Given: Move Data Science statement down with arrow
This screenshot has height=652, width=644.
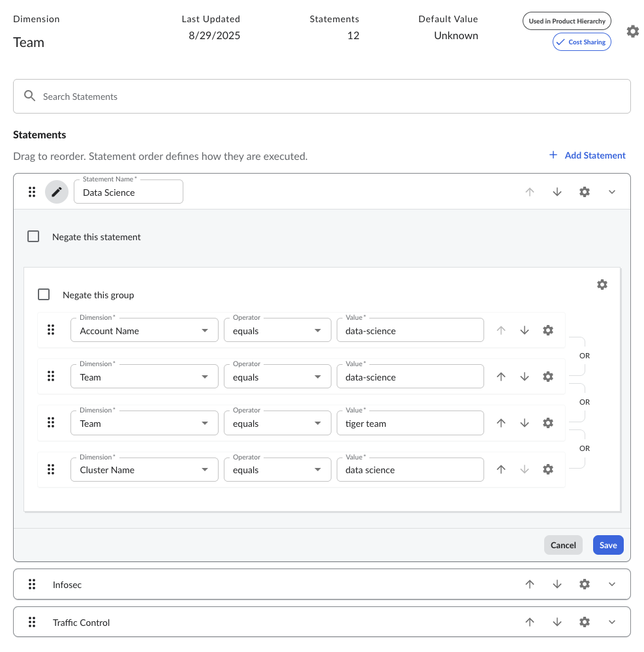Looking at the screenshot, I should (557, 192).
